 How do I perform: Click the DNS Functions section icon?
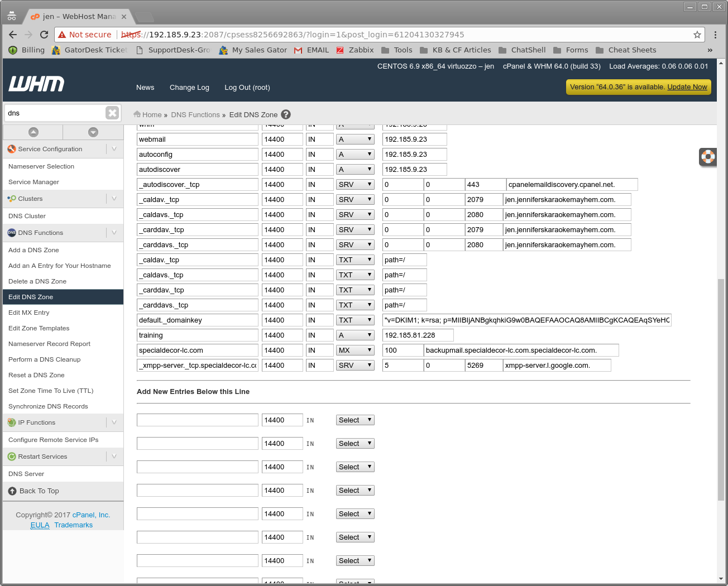(x=12, y=233)
